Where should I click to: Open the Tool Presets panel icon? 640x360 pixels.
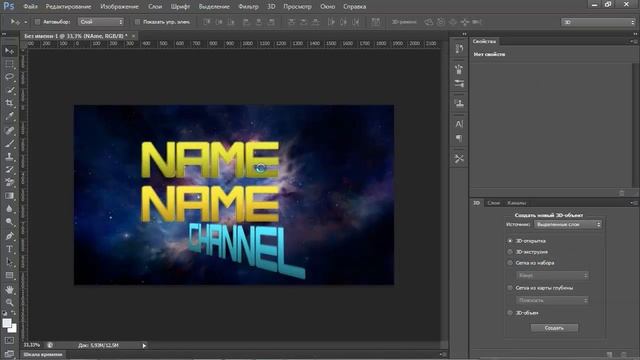click(x=459, y=158)
